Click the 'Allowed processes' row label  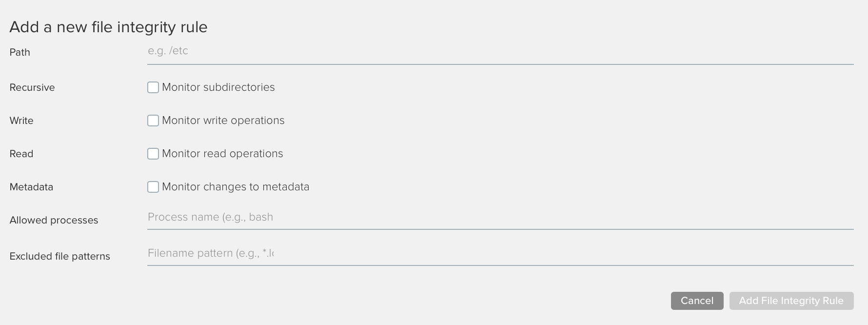54,220
